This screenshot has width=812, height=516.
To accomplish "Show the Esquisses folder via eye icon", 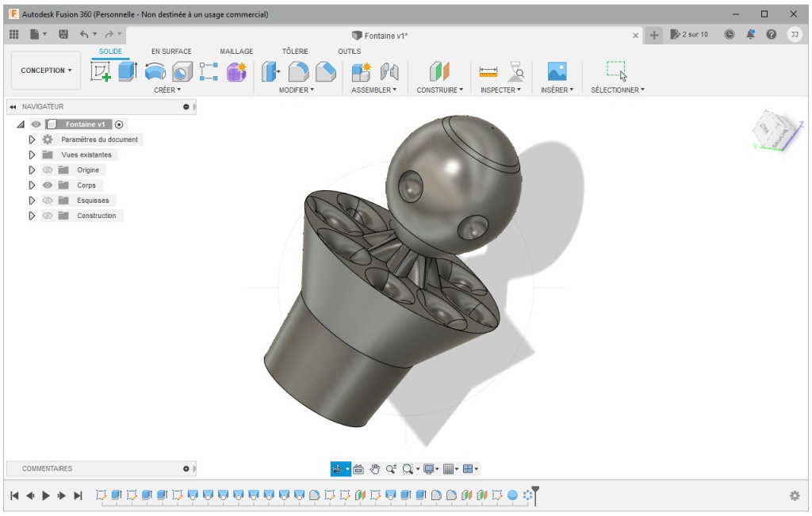I will (47, 201).
